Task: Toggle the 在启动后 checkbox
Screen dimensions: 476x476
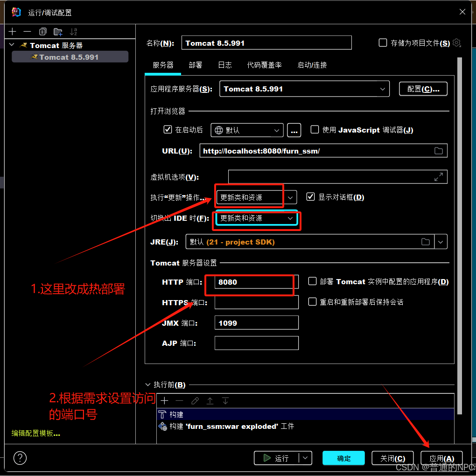Action: click(168, 130)
